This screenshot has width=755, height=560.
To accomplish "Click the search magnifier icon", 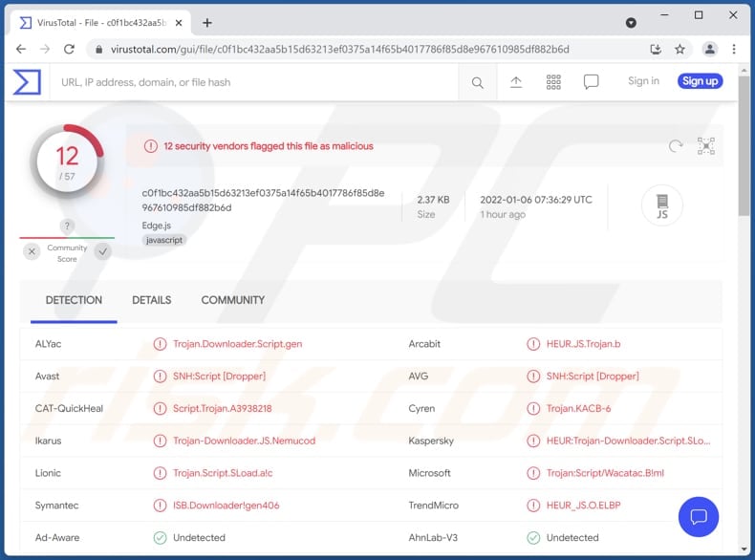I will [x=477, y=83].
